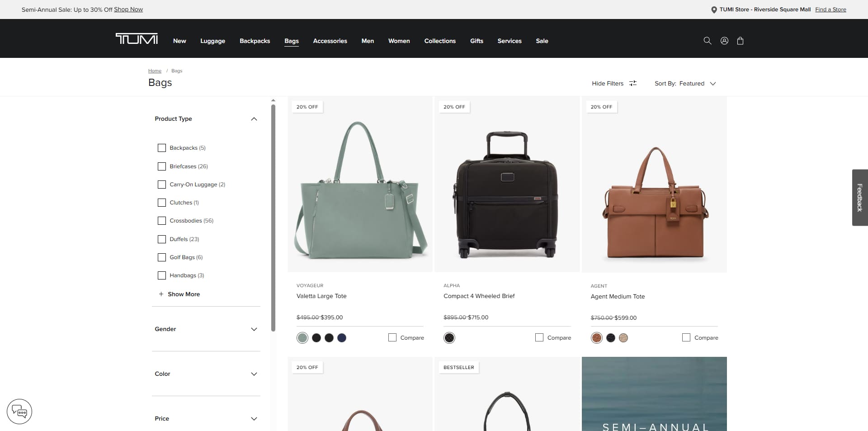Image resolution: width=868 pixels, height=431 pixels.
Task: Click the Semi-Annual sale banner tile
Action: point(654,394)
